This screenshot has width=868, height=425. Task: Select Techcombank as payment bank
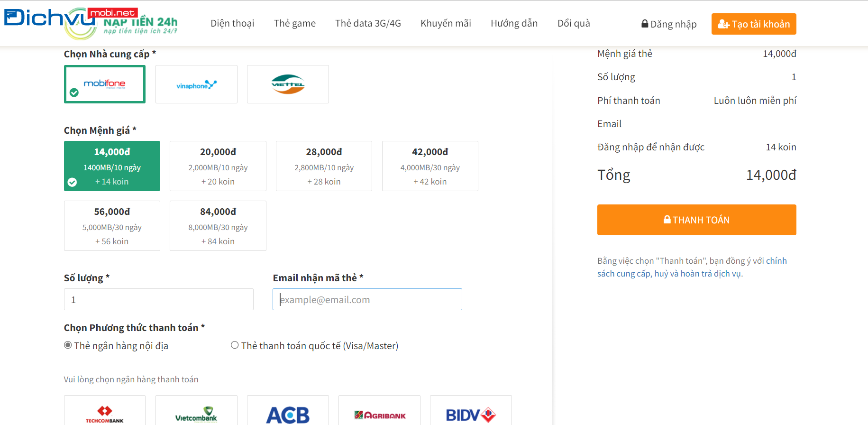[105, 413]
